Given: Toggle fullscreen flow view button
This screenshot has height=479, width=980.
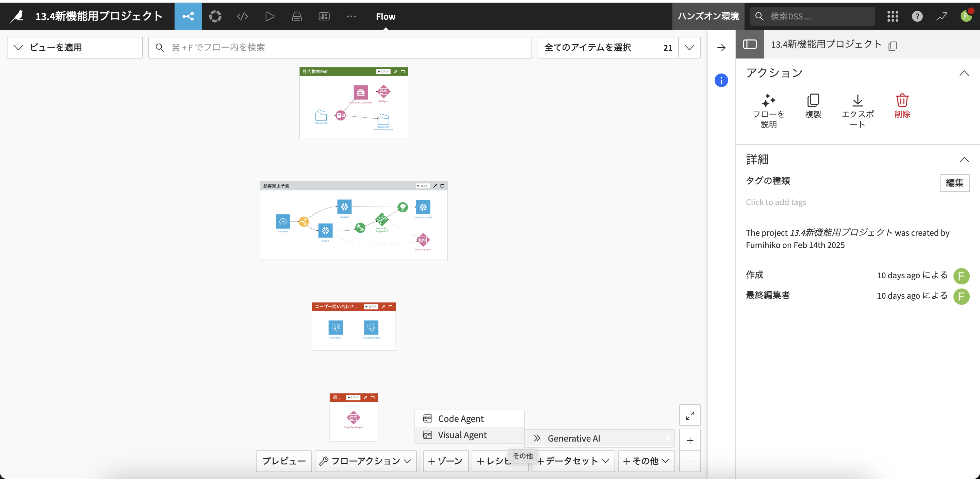Looking at the screenshot, I should pyautogui.click(x=689, y=415).
